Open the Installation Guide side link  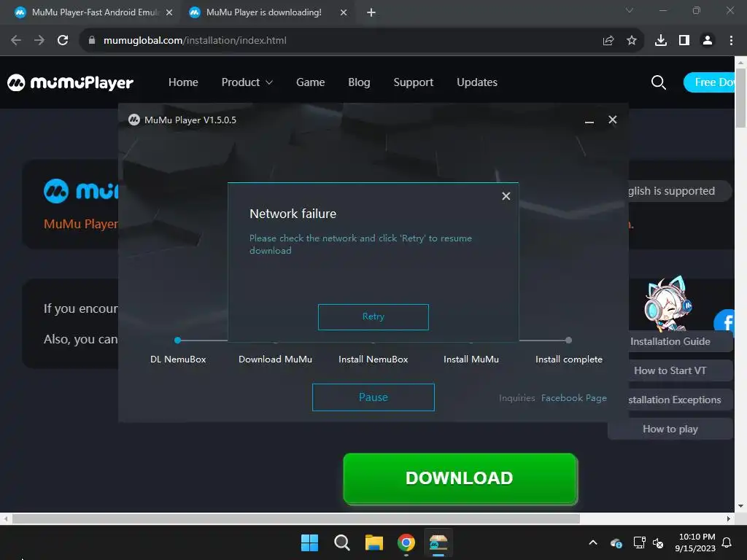click(x=670, y=341)
